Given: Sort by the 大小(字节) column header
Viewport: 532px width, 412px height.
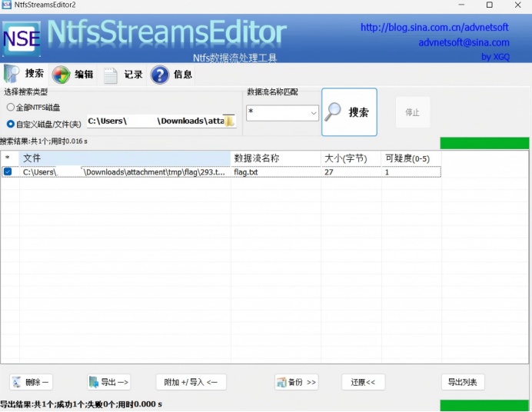Looking at the screenshot, I should point(351,158).
